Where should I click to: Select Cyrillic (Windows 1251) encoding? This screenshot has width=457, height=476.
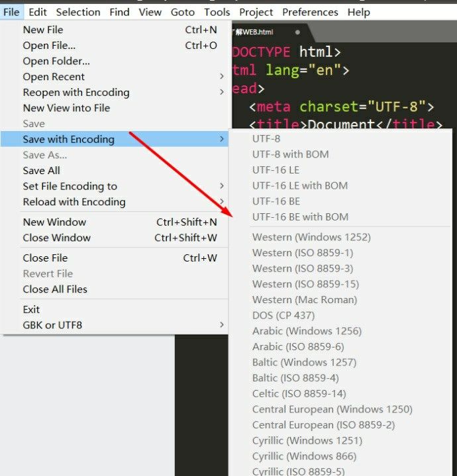pyautogui.click(x=340, y=441)
